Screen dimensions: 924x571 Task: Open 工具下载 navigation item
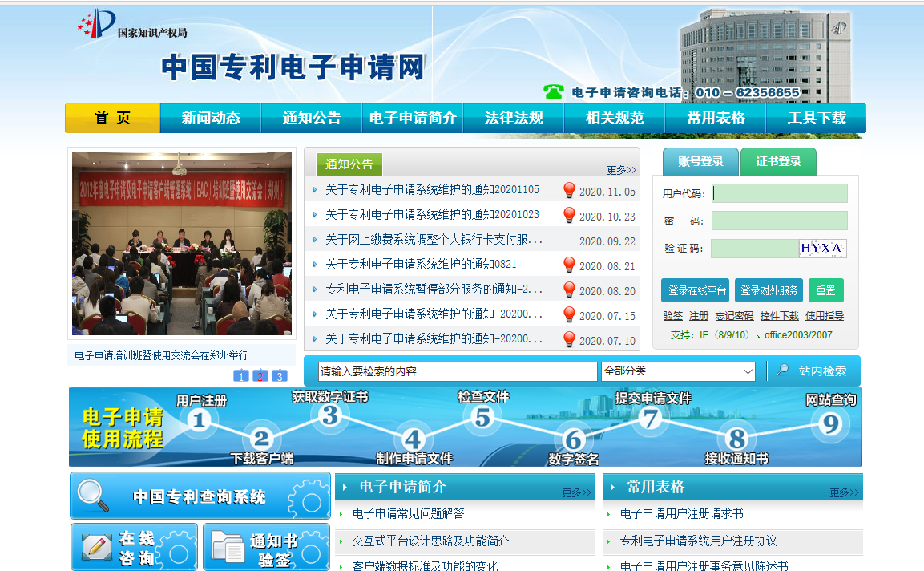pyautogui.click(x=816, y=118)
